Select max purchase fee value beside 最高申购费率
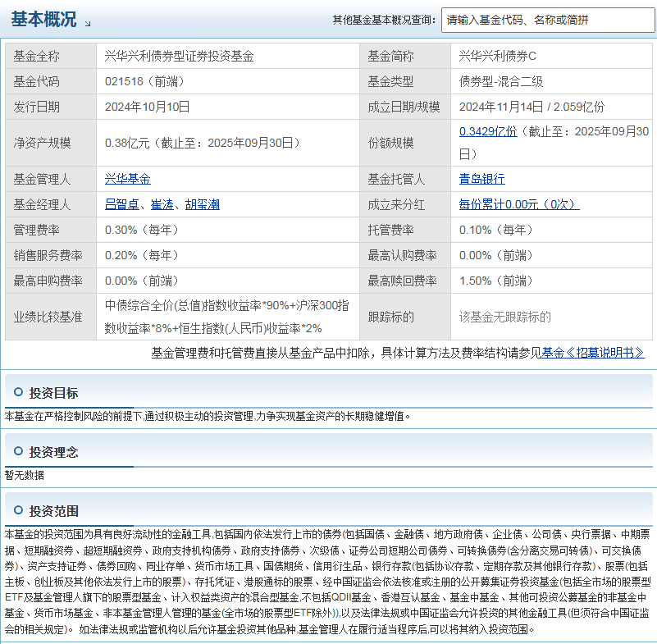 point(143,281)
